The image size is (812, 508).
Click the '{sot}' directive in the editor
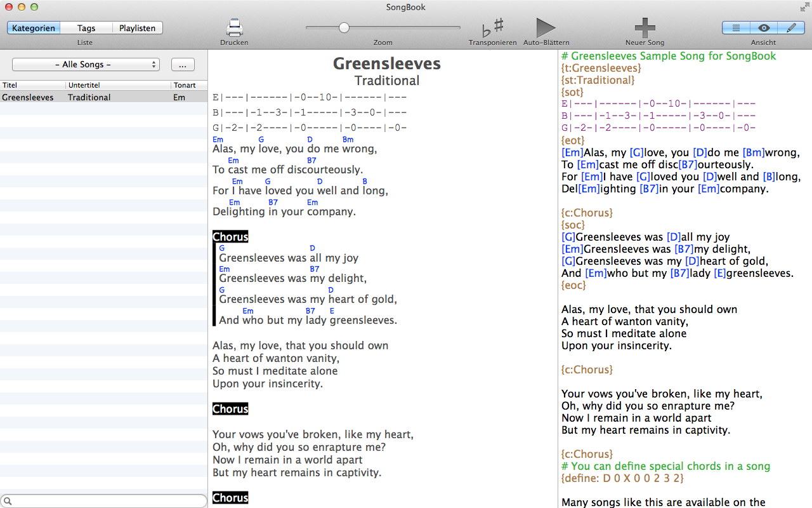[572, 92]
